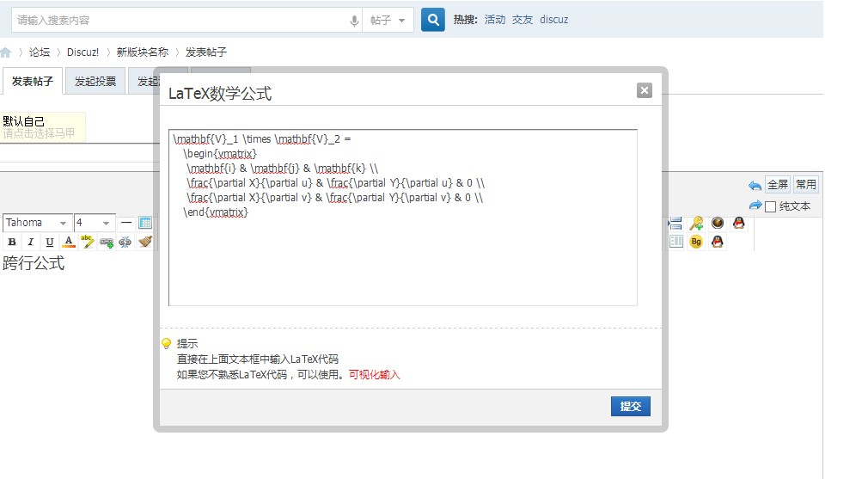
Task: Open the Tahoma font dropdown
Action: point(37,223)
